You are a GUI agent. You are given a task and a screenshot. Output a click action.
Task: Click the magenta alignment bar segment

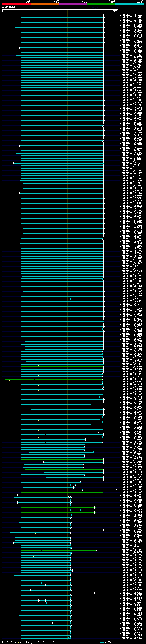(104, 490)
